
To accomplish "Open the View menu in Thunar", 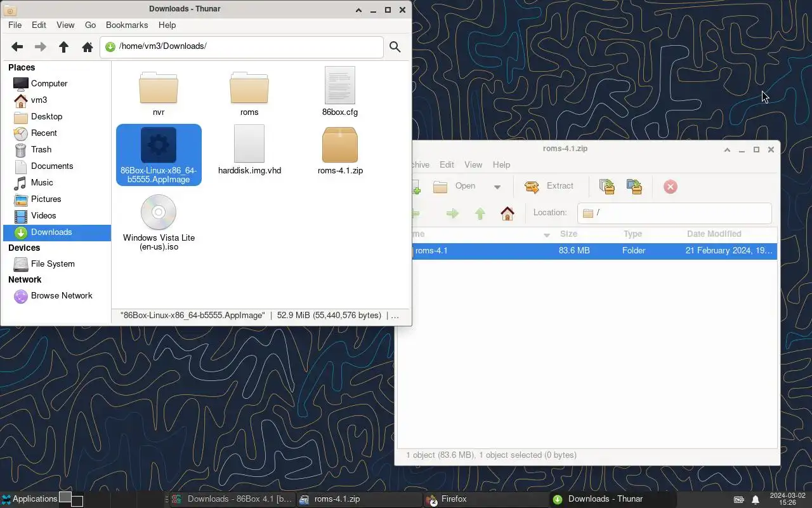I will [x=65, y=25].
